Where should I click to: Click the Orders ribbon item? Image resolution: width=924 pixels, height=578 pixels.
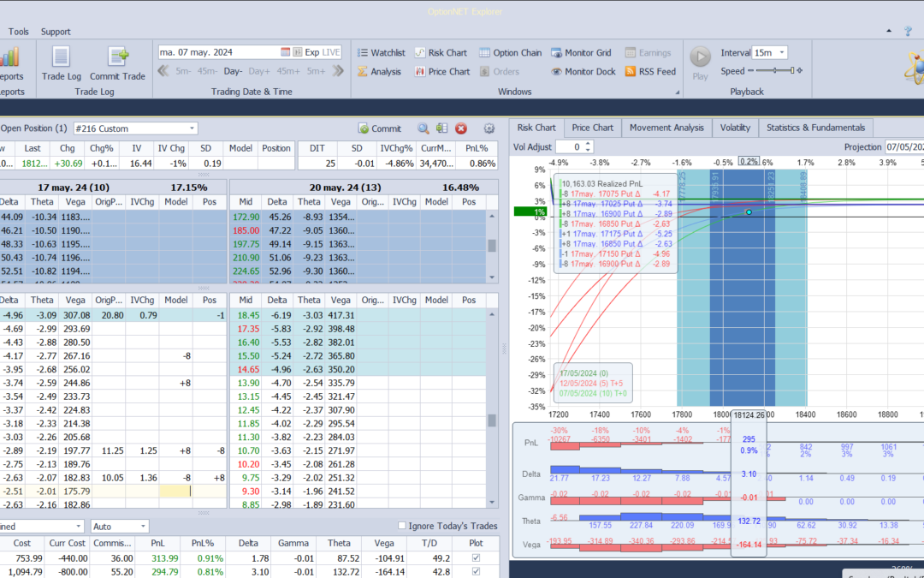[499, 71]
